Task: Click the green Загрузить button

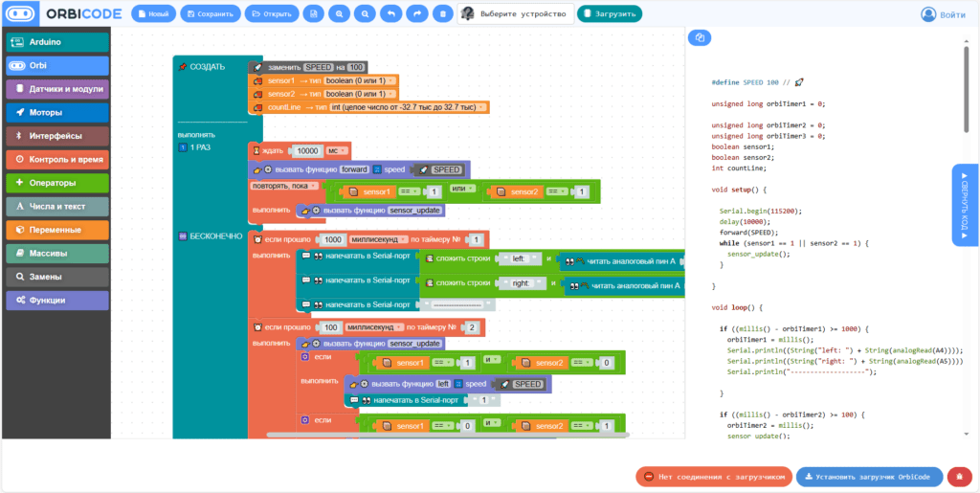Action: 610,13
